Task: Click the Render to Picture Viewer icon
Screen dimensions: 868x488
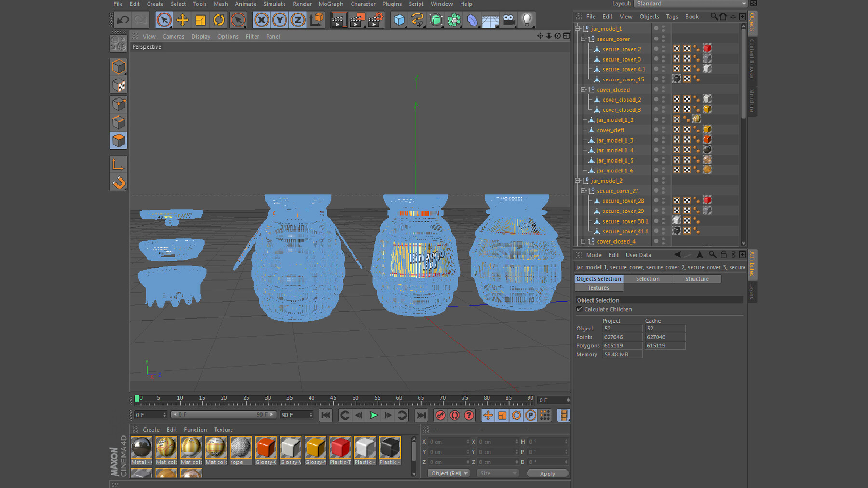Action: tap(357, 20)
